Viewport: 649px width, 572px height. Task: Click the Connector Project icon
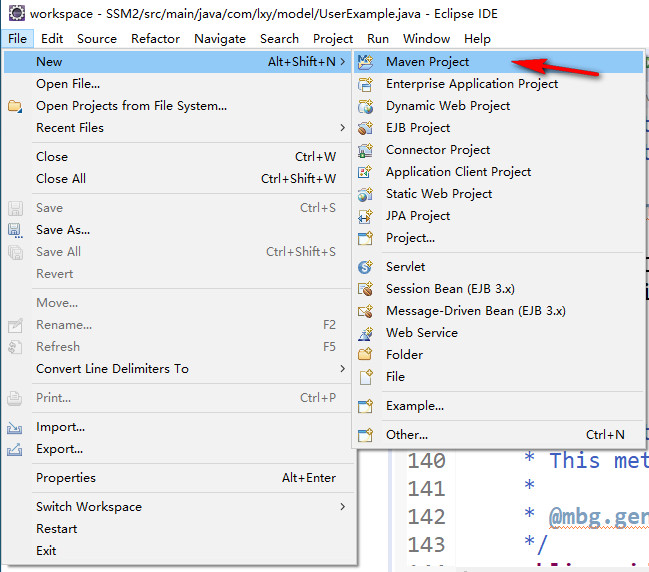pos(365,150)
